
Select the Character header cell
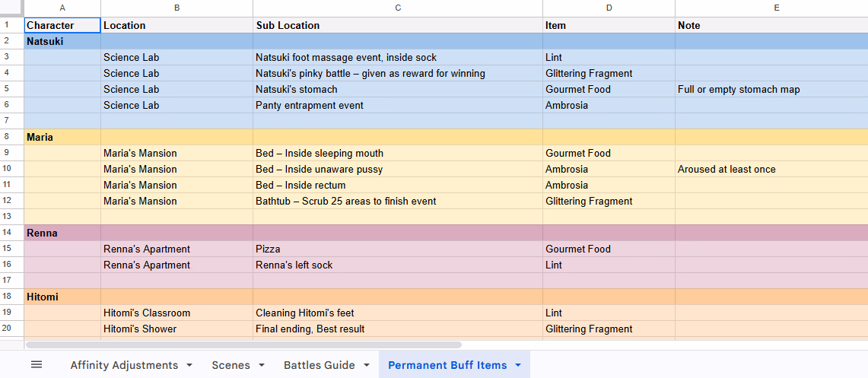click(x=62, y=25)
